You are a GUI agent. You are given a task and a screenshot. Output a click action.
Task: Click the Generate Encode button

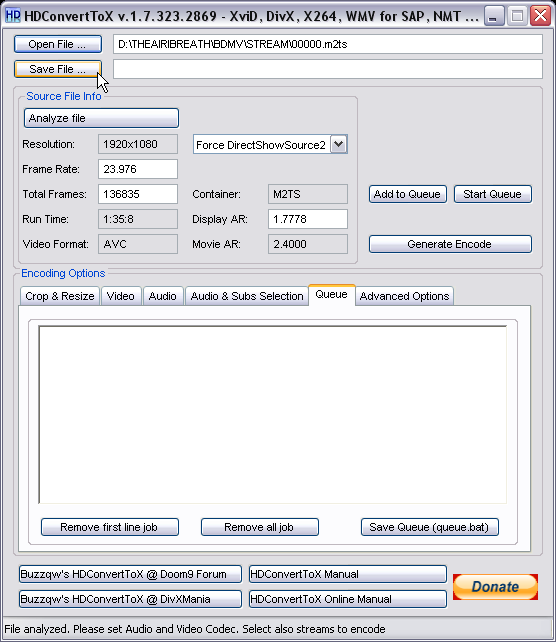point(450,244)
